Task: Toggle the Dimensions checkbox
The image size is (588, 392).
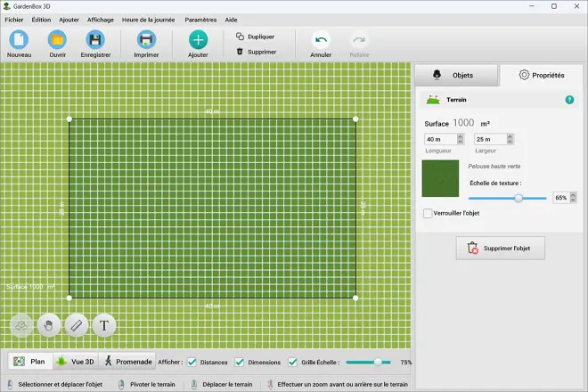Action: [x=239, y=363]
